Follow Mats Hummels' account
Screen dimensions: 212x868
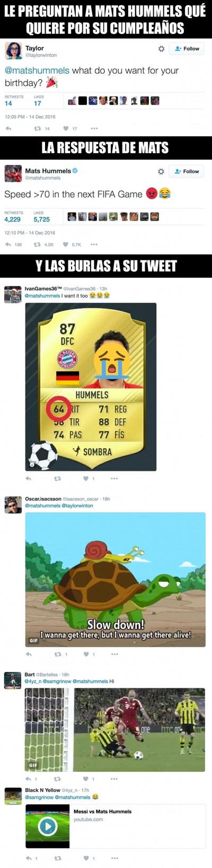pos(187,172)
